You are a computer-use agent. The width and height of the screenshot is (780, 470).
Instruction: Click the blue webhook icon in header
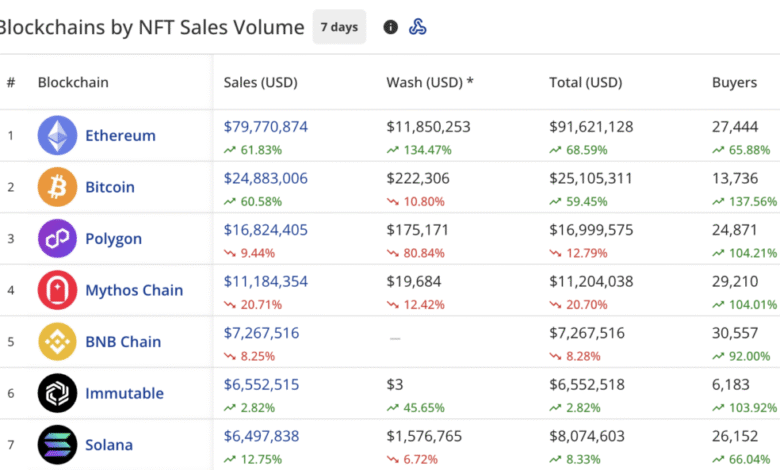pos(417,27)
